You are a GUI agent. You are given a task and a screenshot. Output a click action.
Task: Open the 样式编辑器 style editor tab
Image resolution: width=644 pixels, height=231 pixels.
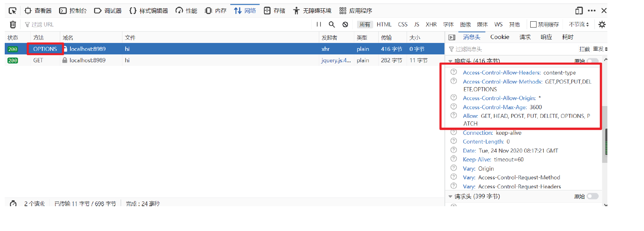pos(149,11)
